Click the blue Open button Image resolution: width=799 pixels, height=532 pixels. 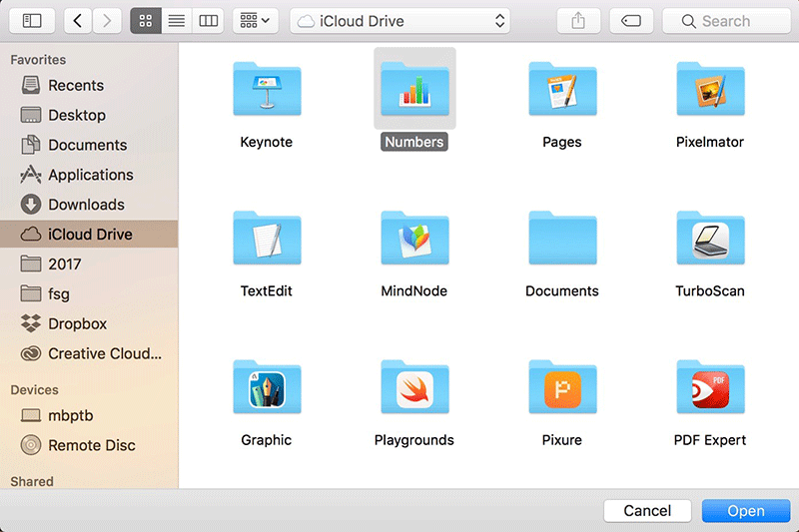click(746, 511)
